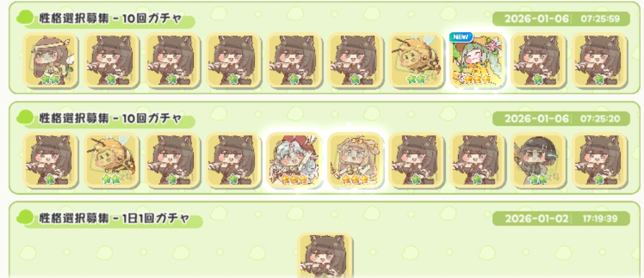The width and height of the screenshot is (644, 278).
Task: Select the 10回ガチャ title dated 07:25:20
Action: click(110, 119)
